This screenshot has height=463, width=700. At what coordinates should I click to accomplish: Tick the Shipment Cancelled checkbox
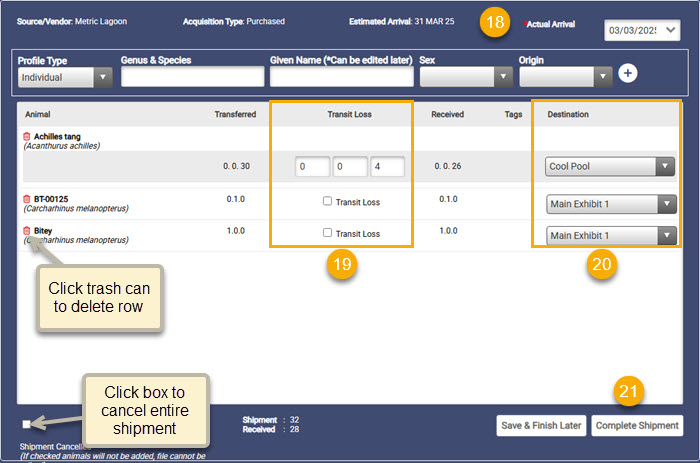click(x=26, y=424)
